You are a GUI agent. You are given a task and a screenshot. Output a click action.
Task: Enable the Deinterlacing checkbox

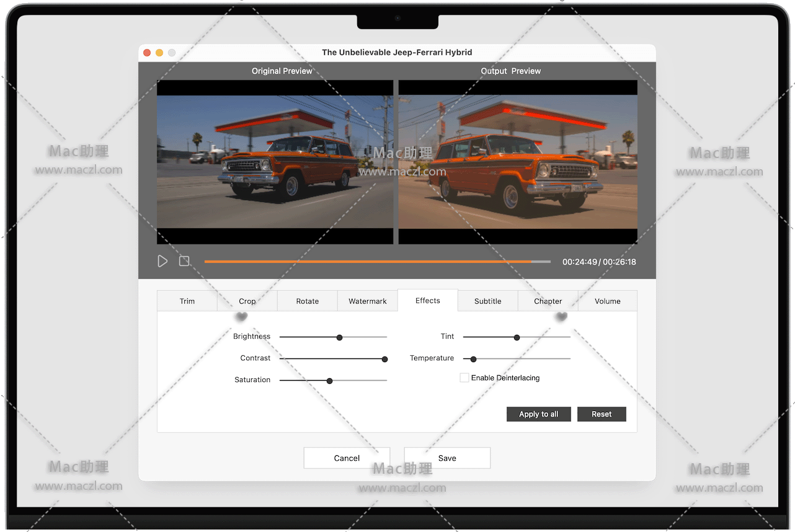(464, 378)
